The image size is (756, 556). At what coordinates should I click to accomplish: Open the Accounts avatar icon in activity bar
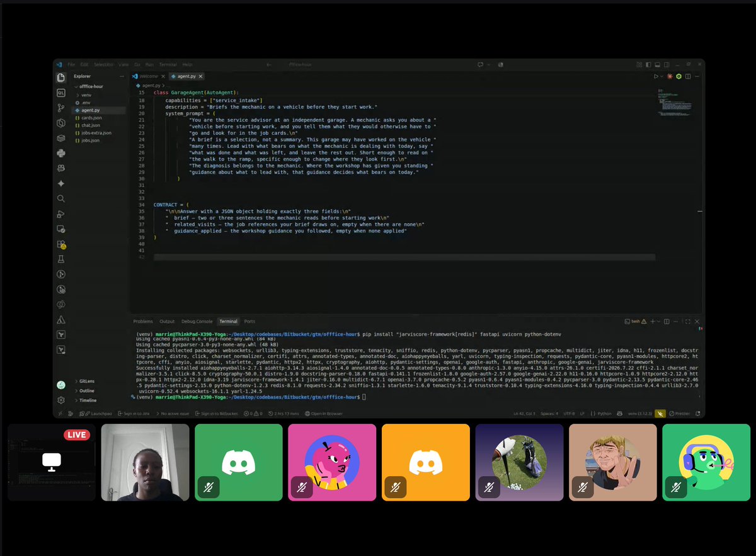tap(61, 385)
